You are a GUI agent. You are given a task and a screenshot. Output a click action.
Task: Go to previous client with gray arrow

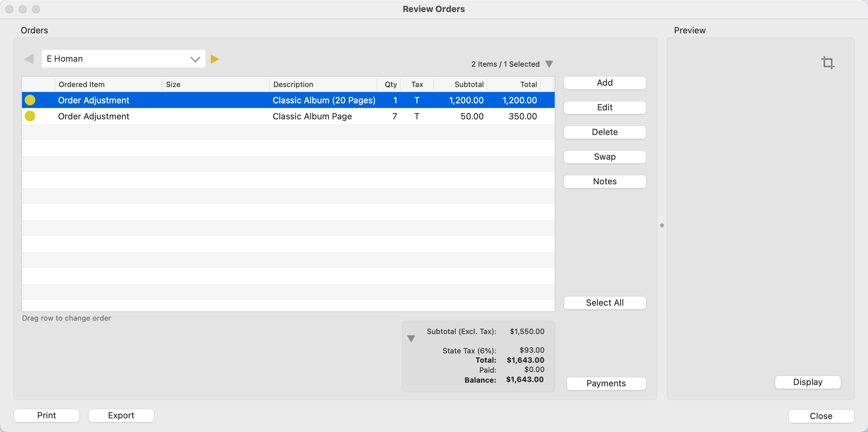[x=29, y=59]
